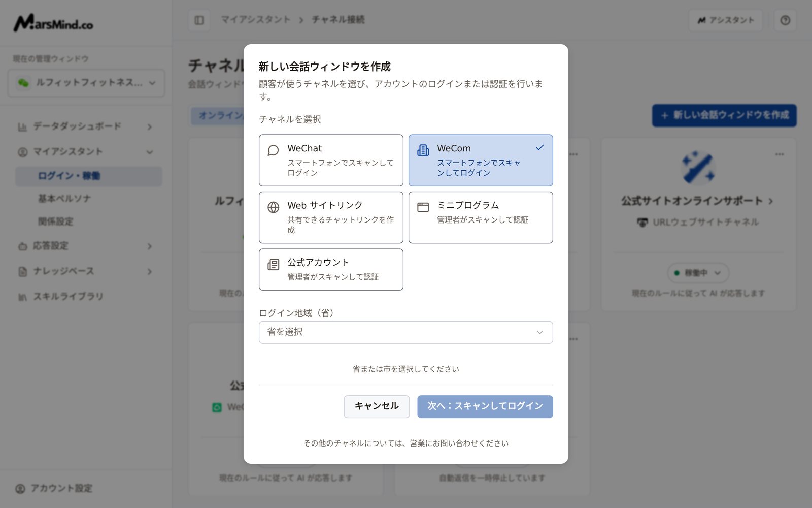Image resolution: width=812 pixels, height=508 pixels.
Task: Click the スキルライブラリ library icon
Action: pyautogui.click(x=22, y=297)
